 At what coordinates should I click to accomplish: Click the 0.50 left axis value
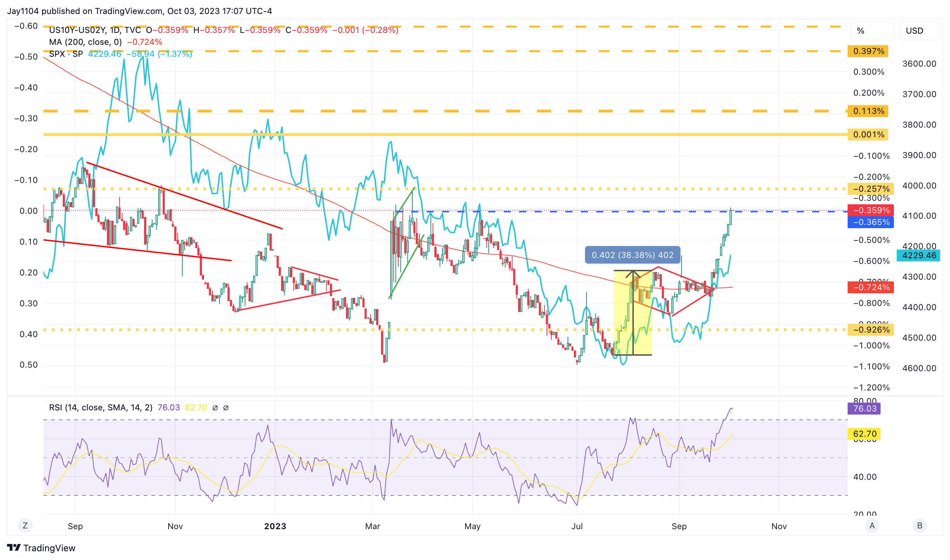29,364
